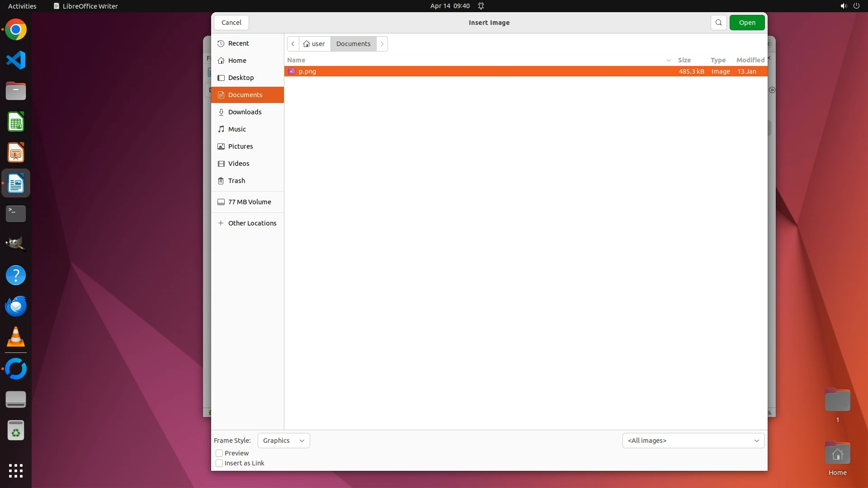
Task: Click the back arrow in the path bar
Action: tap(293, 44)
